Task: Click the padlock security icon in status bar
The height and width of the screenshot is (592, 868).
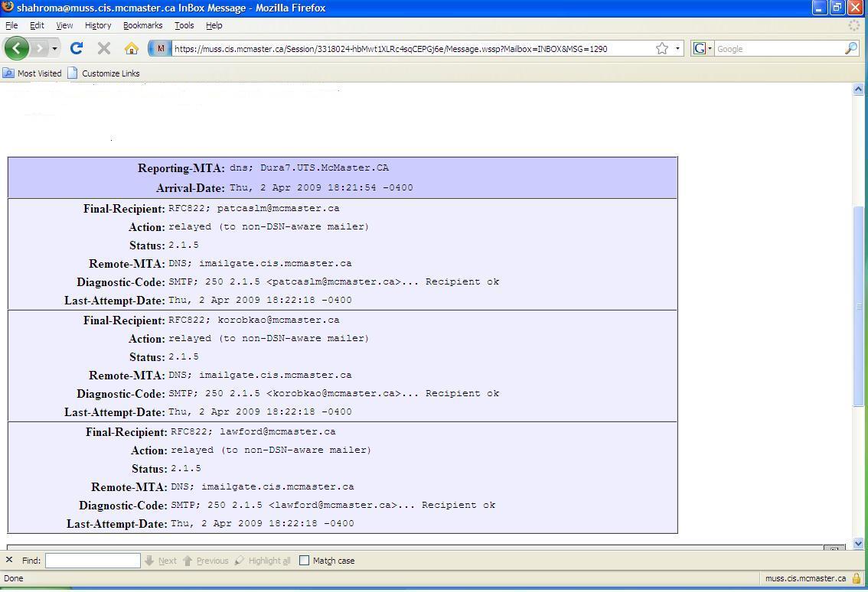Action: click(856, 578)
